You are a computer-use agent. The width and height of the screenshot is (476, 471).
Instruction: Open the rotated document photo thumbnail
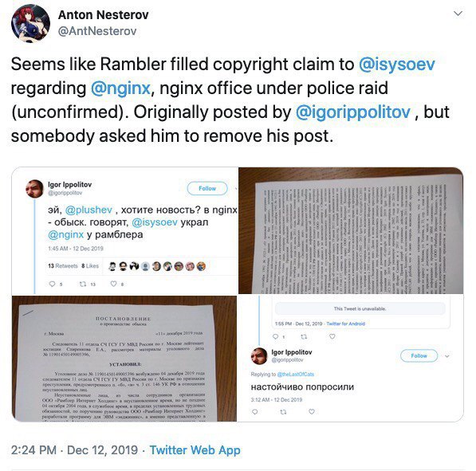pos(351,230)
